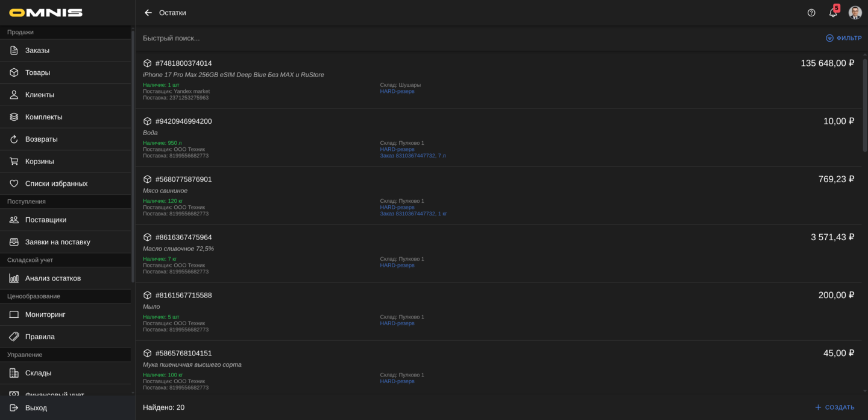Click the СОЗДАТЬ button
868x420 pixels.
(x=834, y=407)
